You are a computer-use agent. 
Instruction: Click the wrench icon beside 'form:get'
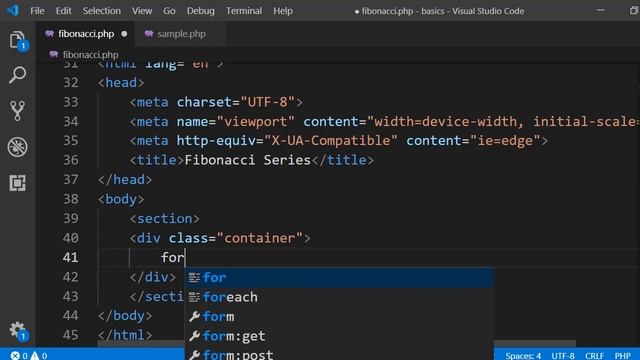tap(194, 336)
